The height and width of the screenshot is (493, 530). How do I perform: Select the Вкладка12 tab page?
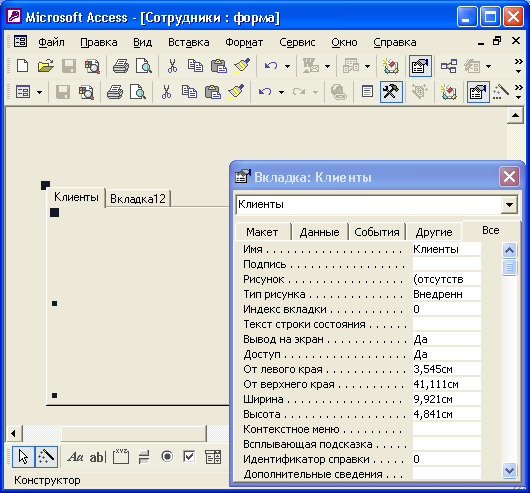coord(138,199)
